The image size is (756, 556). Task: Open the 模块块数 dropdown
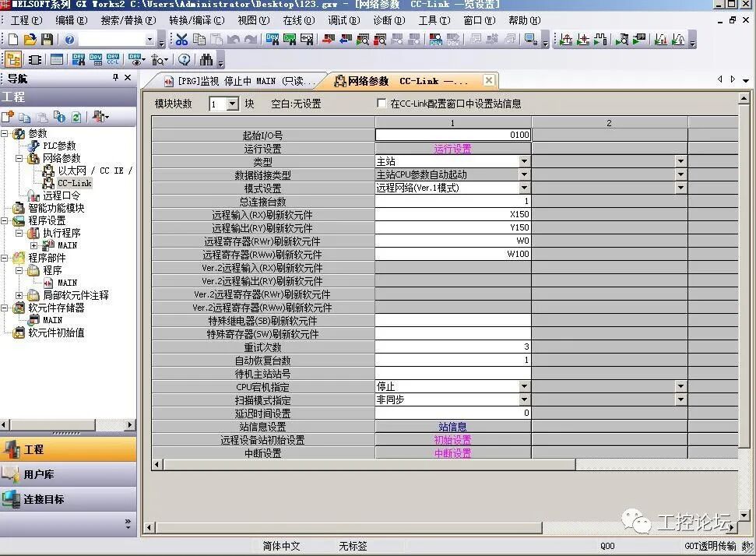[x=233, y=104]
